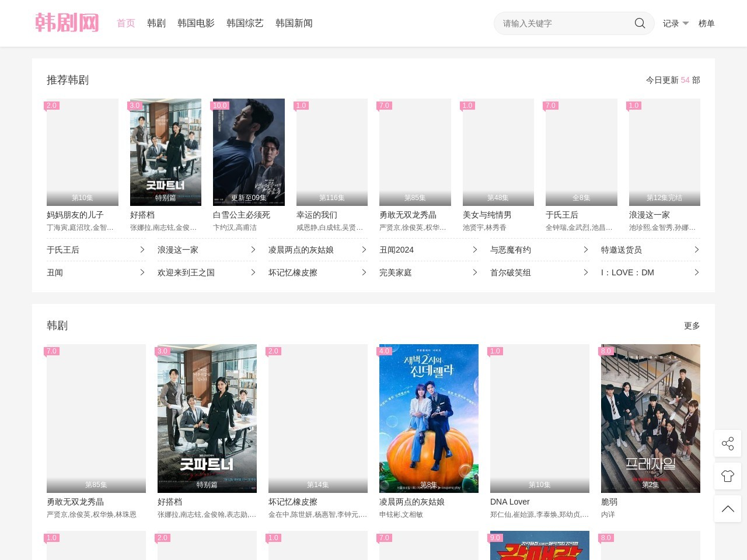Open 美女与纯情男 title link
Viewport: 747px width, 560px height.
coord(487,215)
